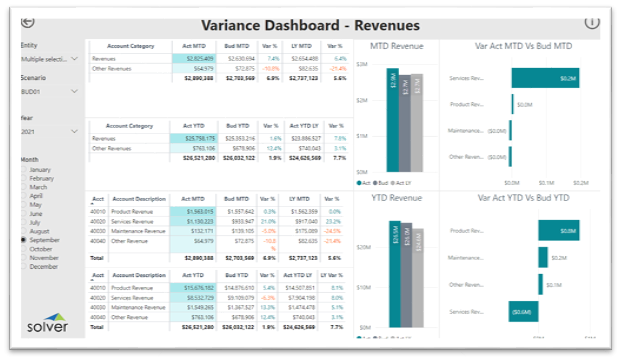Click Product Revenue Act YTD value $15,676,182
This screenshot has width=621, height=361.
coord(193,288)
